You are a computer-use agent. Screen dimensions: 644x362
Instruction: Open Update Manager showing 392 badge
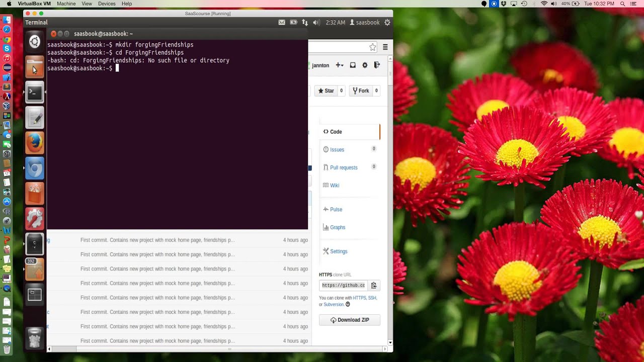[35, 269]
